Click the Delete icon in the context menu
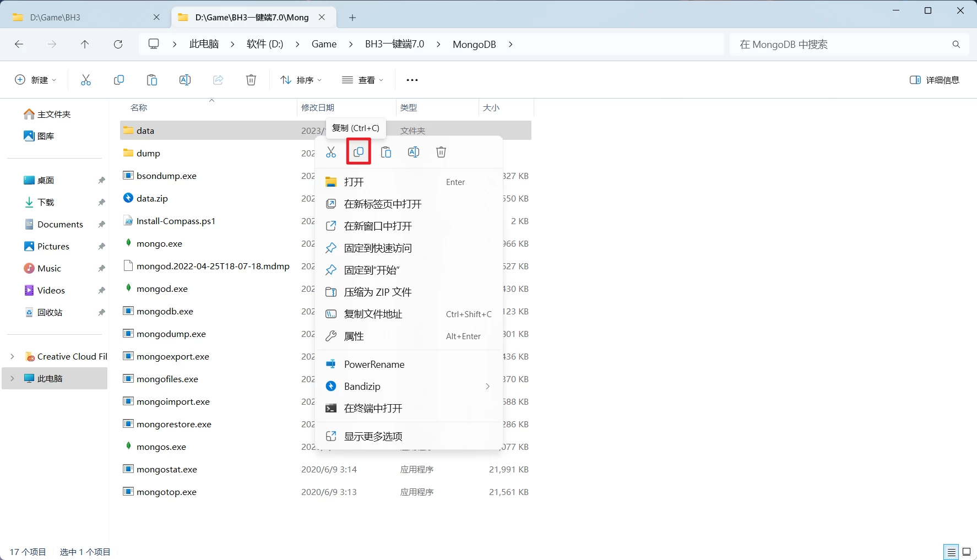The height and width of the screenshot is (560, 977). pyautogui.click(x=441, y=152)
